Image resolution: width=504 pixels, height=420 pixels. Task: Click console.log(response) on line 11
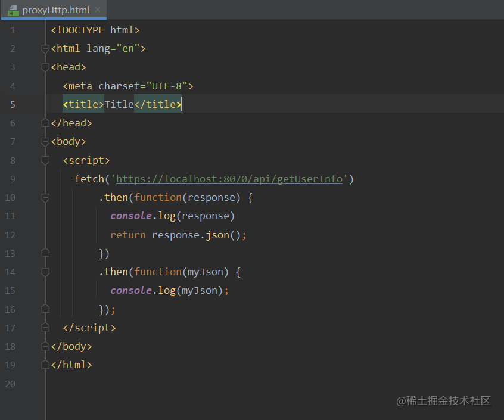pyautogui.click(x=172, y=216)
